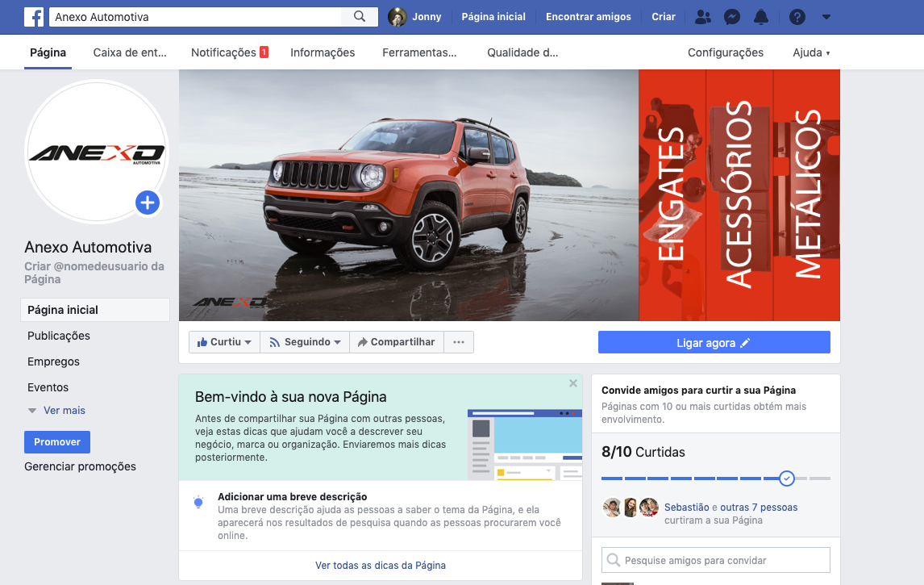Click outras 7 pessoas link
924x585 pixels.
tap(759, 508)
